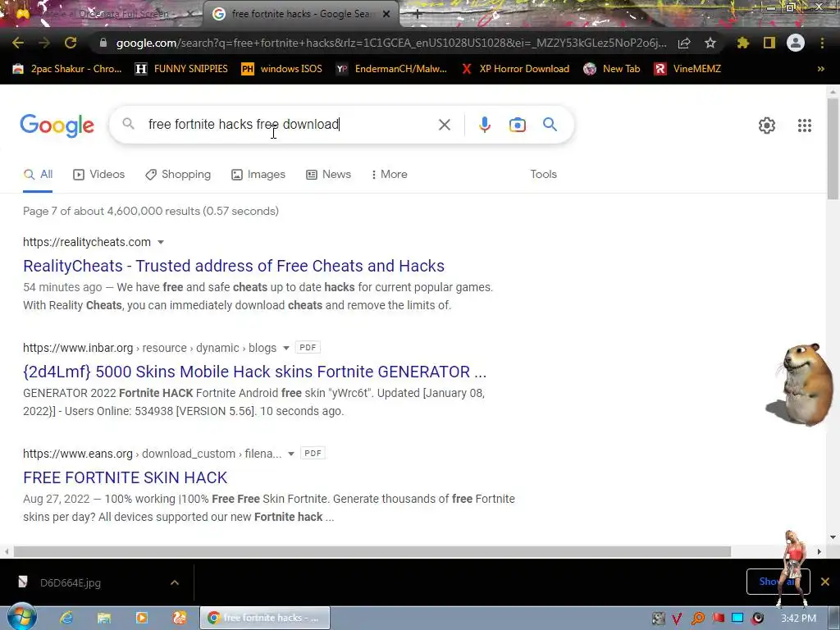Viewport: 840px width, 630px height.
Task: Open options for D6D664E.jpg download
Action: [175, 582]
